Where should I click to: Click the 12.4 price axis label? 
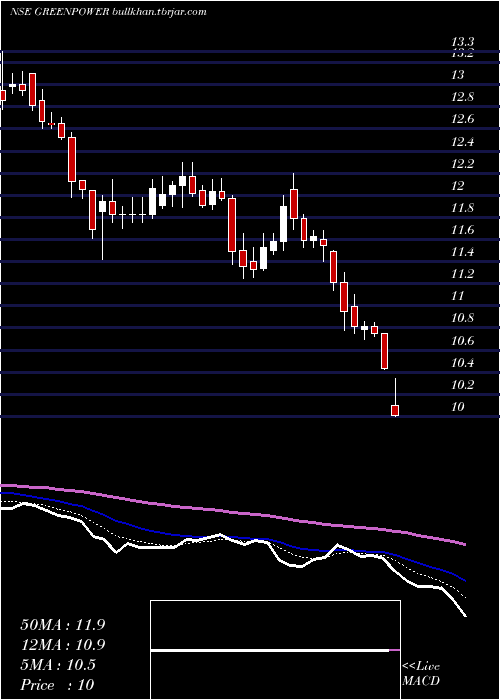pos(462,142)
